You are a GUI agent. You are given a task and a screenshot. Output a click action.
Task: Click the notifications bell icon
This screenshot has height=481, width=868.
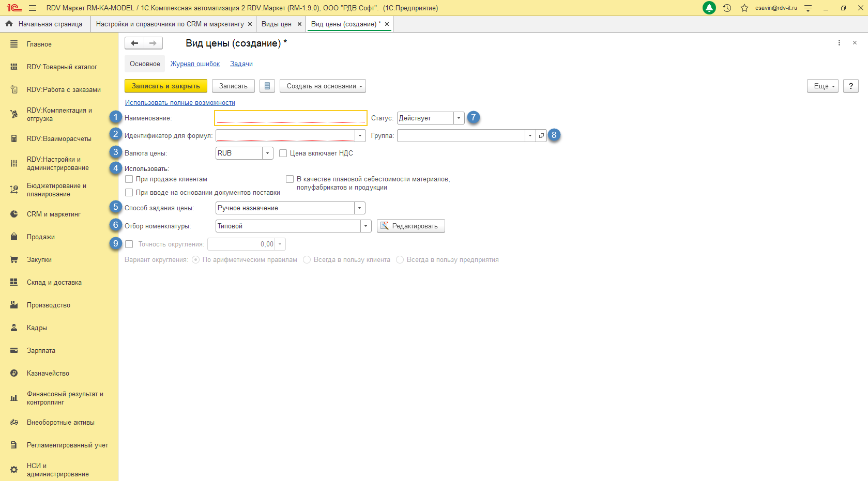pyautogui.click(x=709, y=8)
